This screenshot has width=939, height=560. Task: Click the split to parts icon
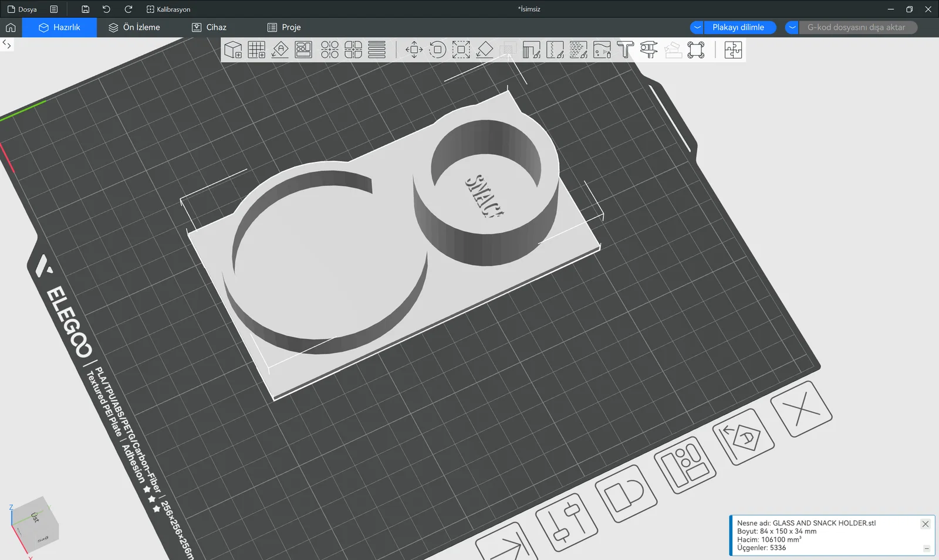coord(353,50)
